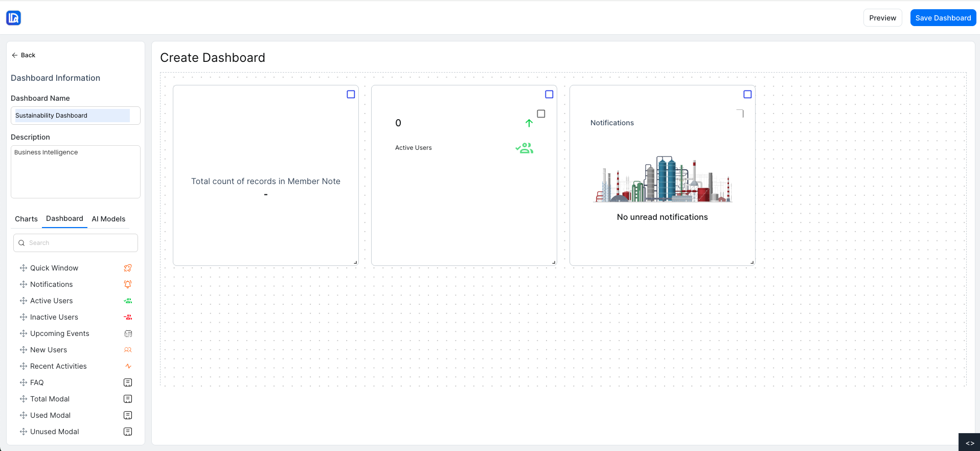This screenshot has width=980, height=451.
Task: Tick the checkbox on the Member Note card
Action: pyautogui.click(x=351, y=94)
